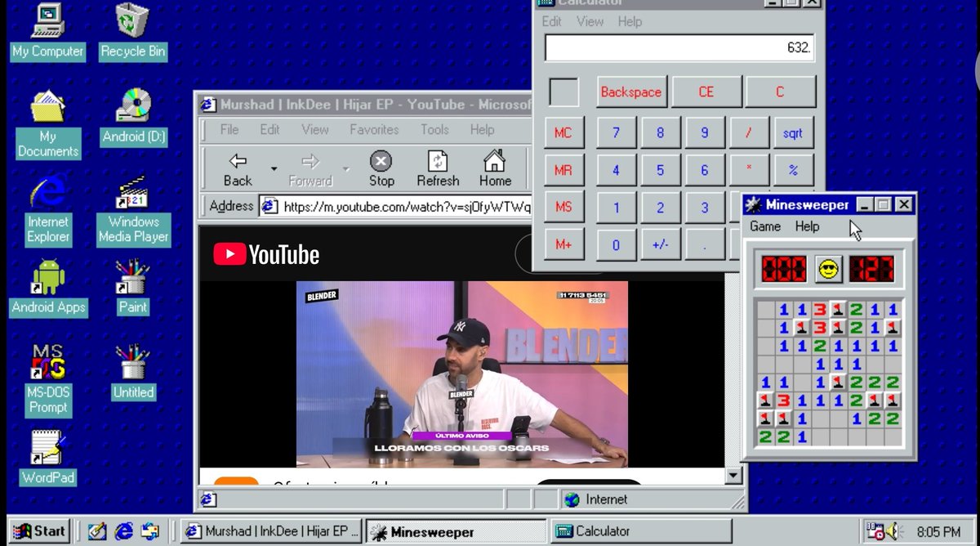Open the Recycle Bin icon
The image size is (980, 546).
132,31
